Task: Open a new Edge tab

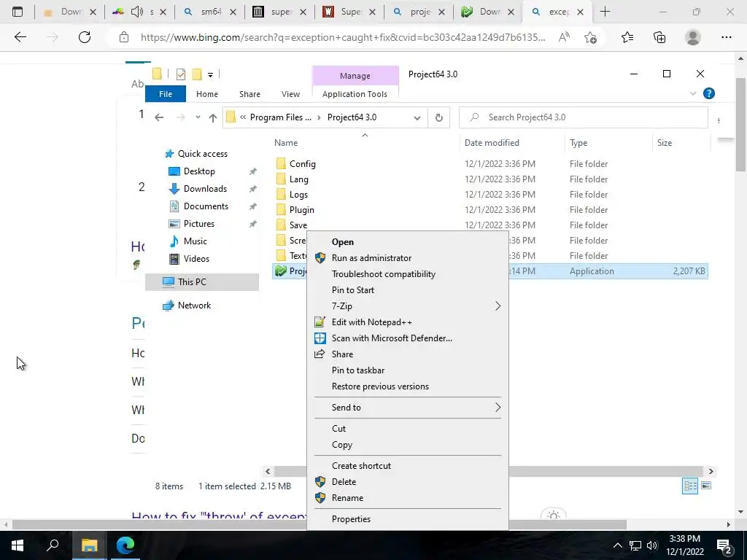Action: [x=605, y=12]
